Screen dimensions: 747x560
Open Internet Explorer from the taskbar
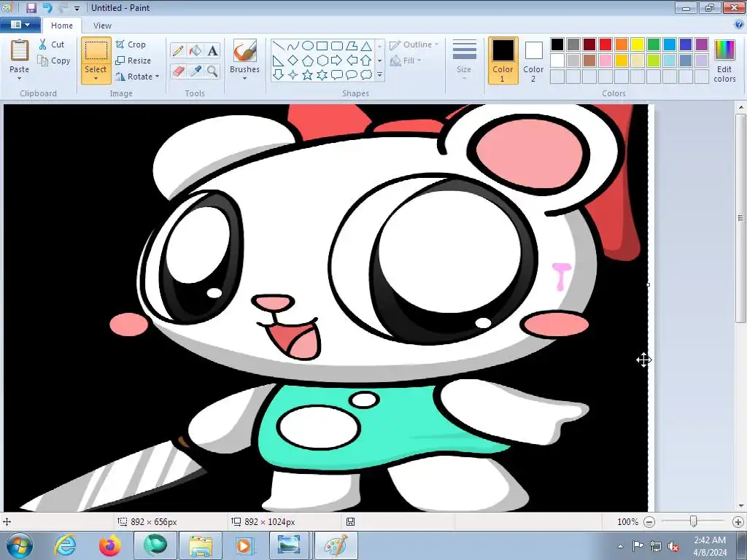(65, 545)
